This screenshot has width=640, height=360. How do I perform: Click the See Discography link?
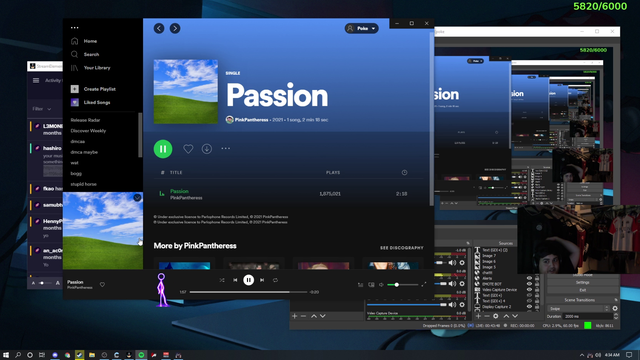[402, 248]
